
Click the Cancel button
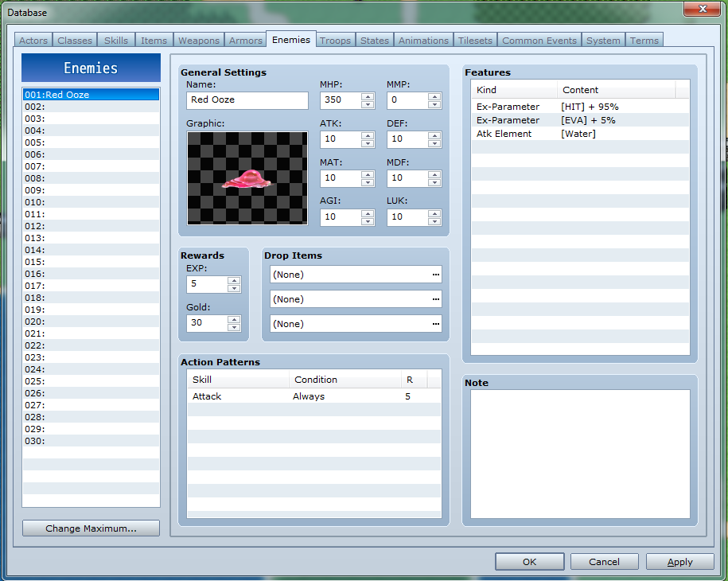click(604, 561)
